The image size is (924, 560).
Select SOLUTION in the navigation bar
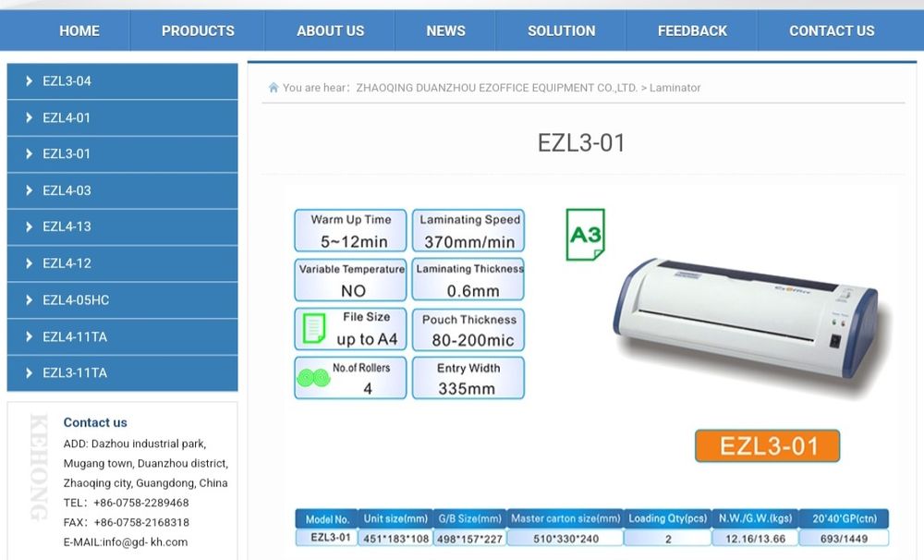point(561,30)
